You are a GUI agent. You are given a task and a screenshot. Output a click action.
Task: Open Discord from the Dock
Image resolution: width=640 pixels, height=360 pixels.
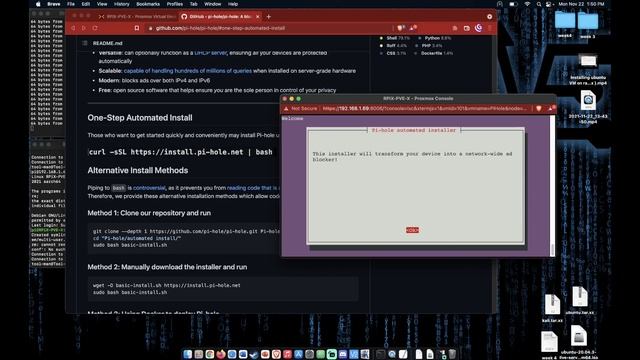click(343, 354)
